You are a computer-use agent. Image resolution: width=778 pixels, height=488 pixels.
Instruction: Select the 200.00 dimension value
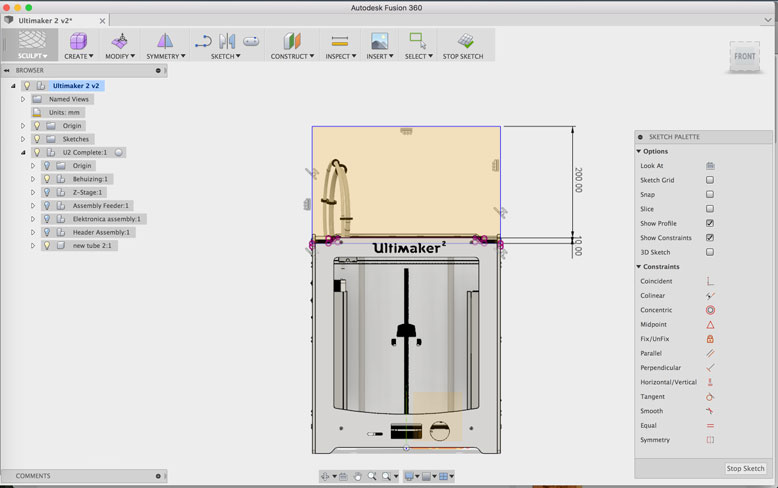578,180
